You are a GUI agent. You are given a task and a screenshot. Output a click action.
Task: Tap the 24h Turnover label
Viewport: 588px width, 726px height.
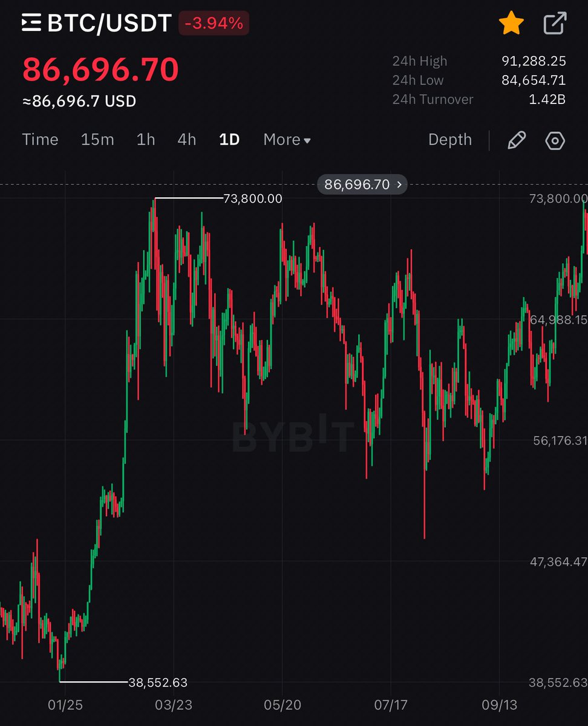tap(433, 100)
